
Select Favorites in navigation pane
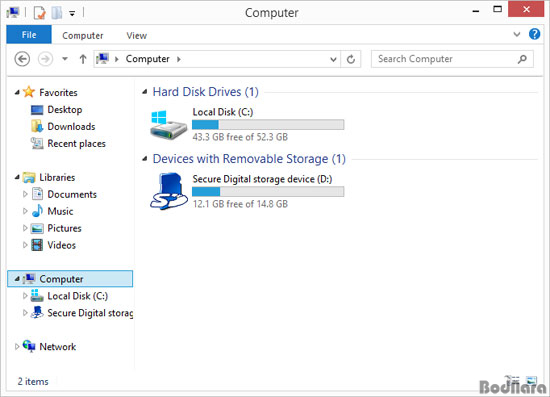coord(58,93)
